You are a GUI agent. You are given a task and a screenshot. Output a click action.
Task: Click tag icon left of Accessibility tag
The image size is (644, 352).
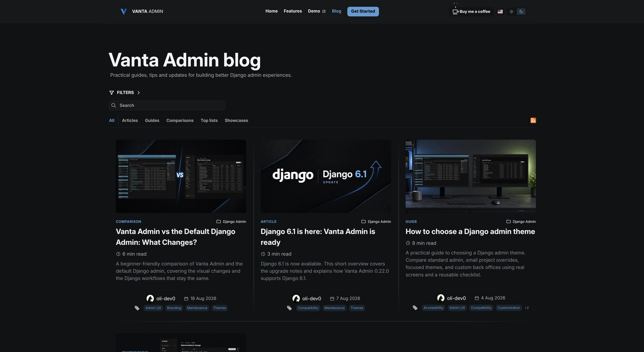pyautogui.click(x=415, y=308)
